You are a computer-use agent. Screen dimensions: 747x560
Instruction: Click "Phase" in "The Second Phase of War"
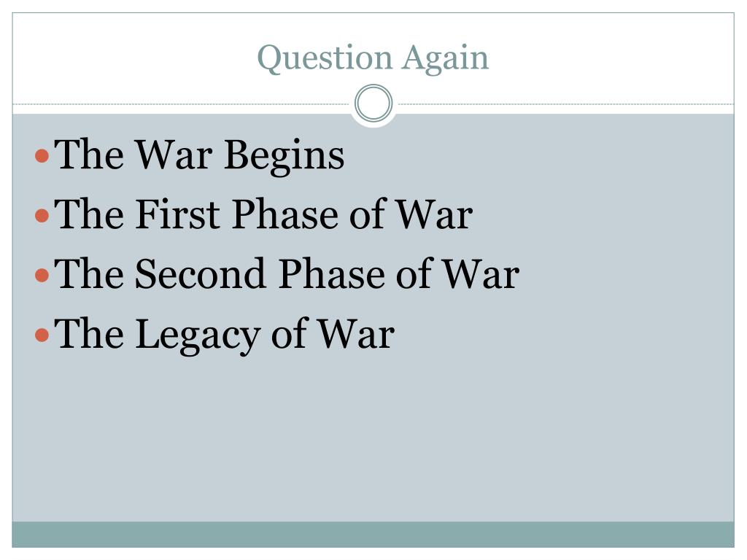point(332,274)
